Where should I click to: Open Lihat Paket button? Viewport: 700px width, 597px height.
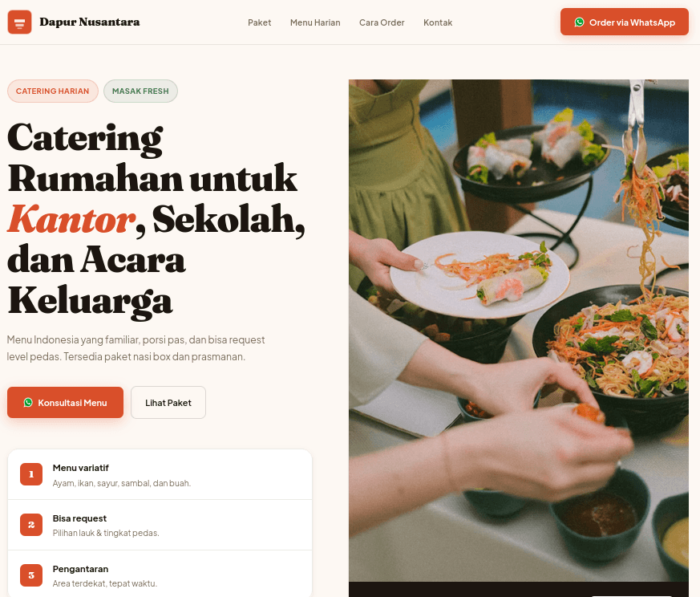coord(168,402)
